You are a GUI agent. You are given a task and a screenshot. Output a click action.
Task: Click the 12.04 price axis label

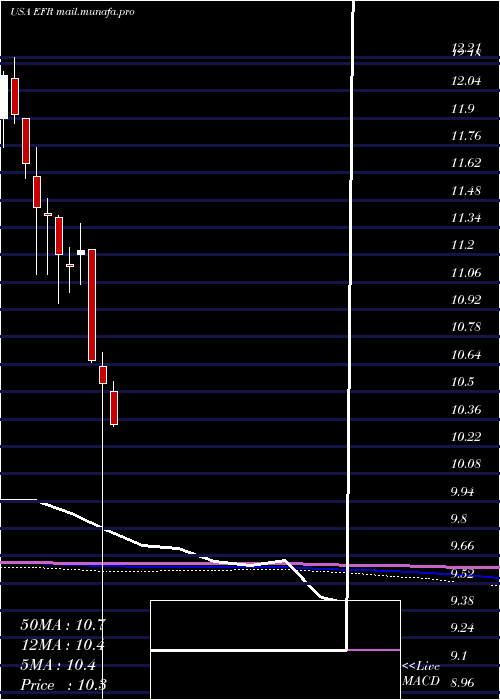(x=467, y=81)
